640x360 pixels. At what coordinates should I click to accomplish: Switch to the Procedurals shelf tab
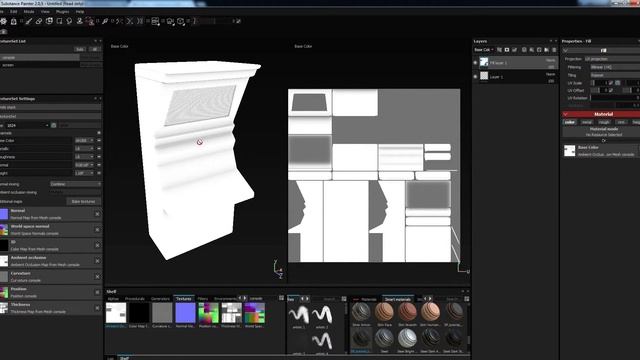pyautogui.click(x=135, y=299)
